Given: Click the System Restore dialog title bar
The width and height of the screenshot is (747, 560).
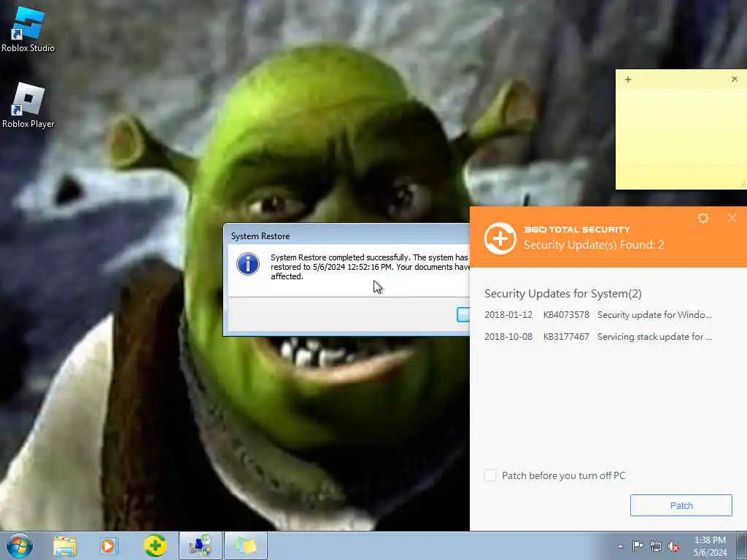Looking at the screenshot, I should pyautogui.click(x=347, y=236).
